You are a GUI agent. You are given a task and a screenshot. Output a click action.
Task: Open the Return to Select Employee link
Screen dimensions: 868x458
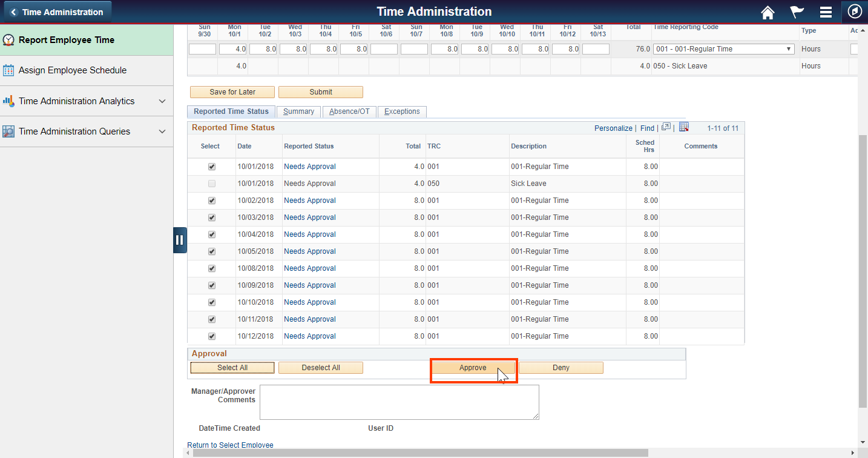click(230, 445)
